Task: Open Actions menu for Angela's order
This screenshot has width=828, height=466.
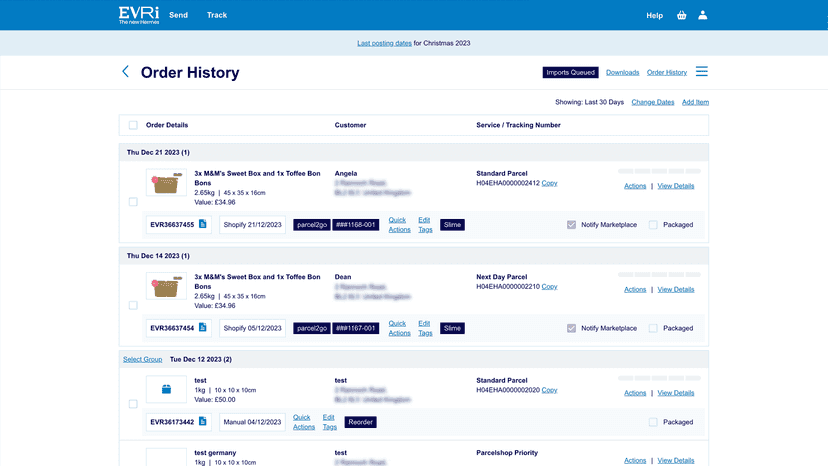Action: click(x=635, y=186)
